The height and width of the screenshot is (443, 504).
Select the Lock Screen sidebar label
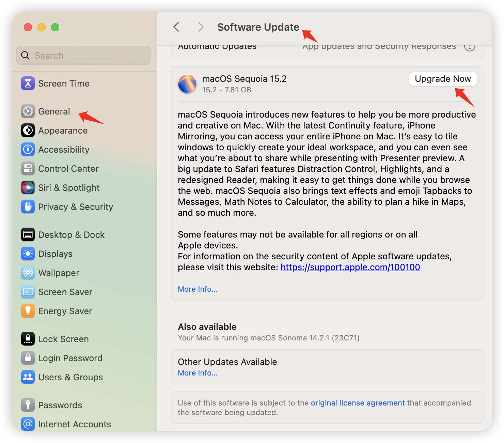tap(64, 339)
